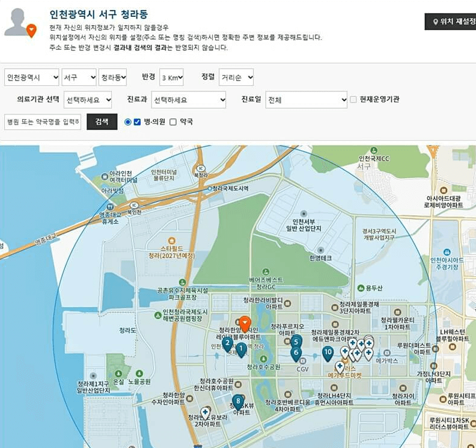Click the 아라인천 여객터미널 icon
The image size is (476, 448).
coord(105,176)
